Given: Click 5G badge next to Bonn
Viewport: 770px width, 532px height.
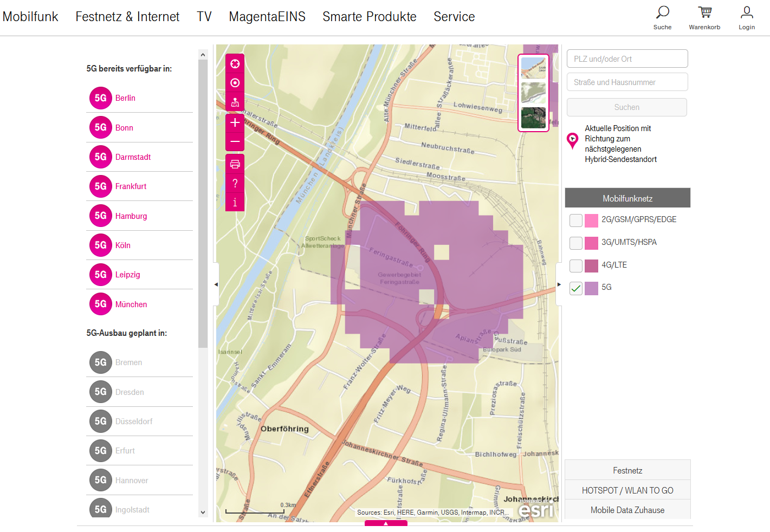Looking at the screenshot, I should pos(101,127).
